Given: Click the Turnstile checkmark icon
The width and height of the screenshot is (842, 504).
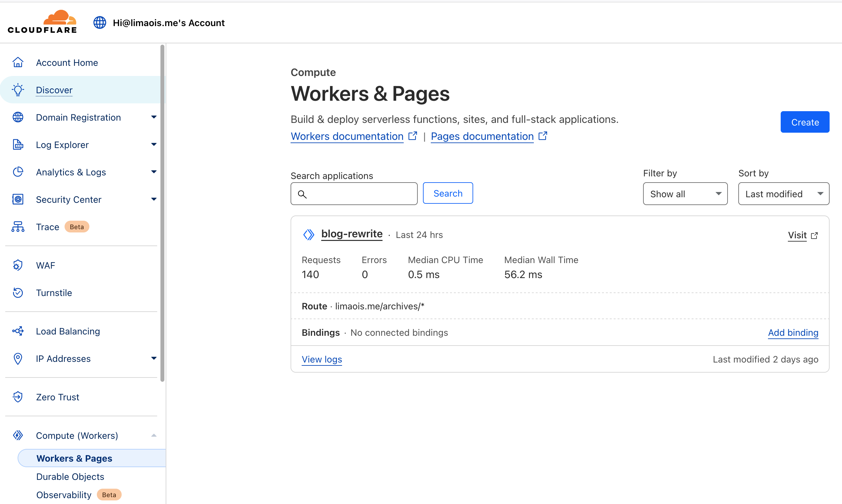Looking at the screenshot, I should (x=18, y=292).
